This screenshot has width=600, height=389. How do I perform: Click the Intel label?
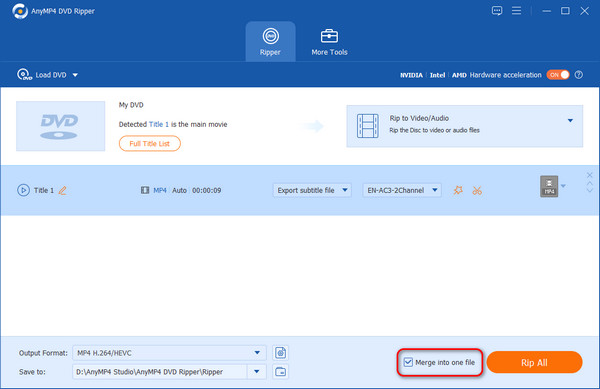tap(437, 75)
